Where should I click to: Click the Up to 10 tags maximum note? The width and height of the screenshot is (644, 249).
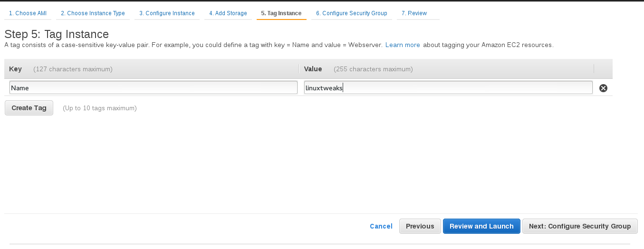[x=100, y=108]
